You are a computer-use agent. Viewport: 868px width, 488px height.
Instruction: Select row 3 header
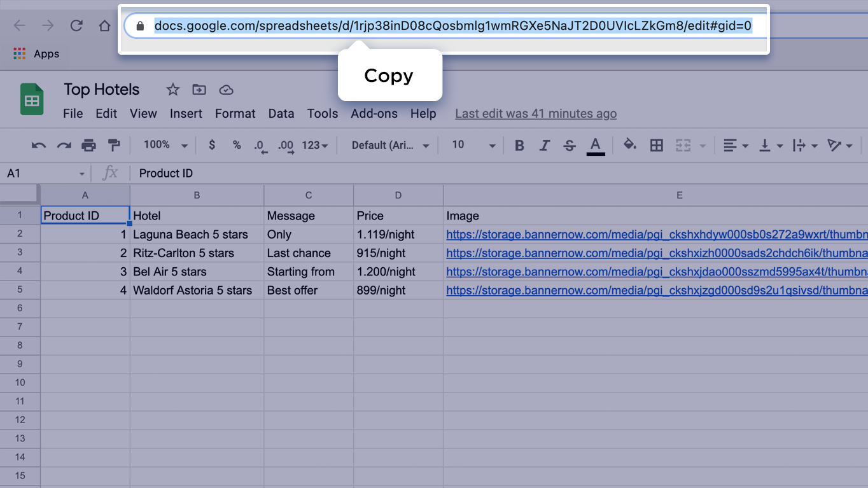20,253
